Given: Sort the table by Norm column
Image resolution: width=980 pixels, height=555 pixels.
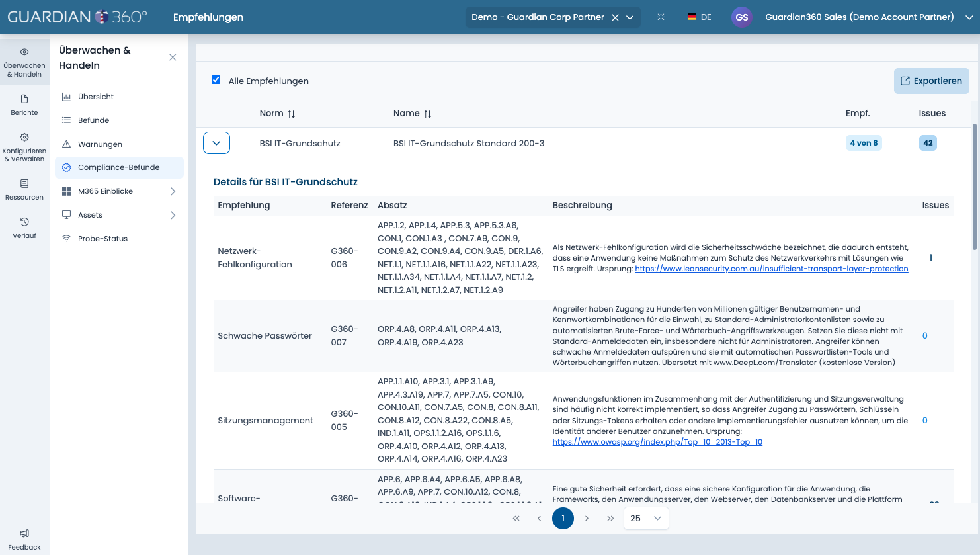Looking at the screenshot, I should (x=292, y=114).
